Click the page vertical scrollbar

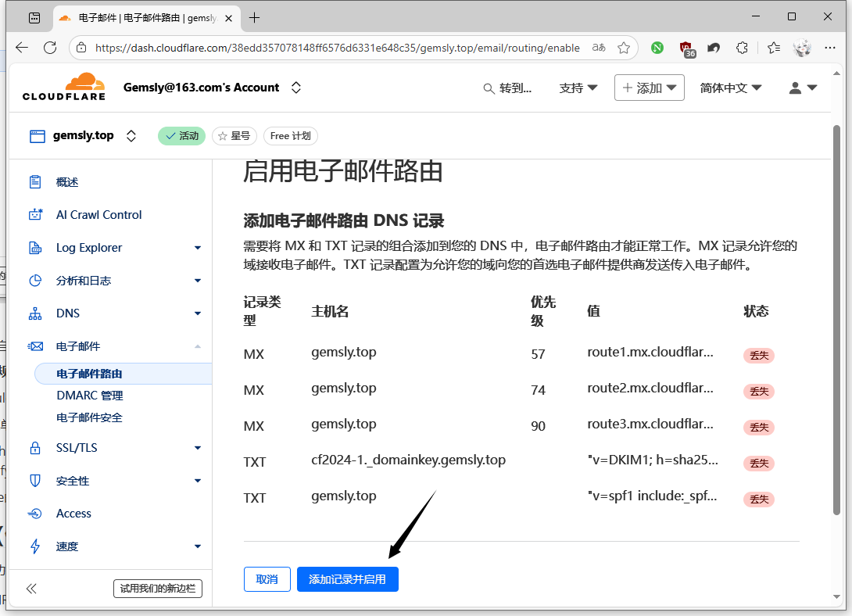[x=836, y=313]
